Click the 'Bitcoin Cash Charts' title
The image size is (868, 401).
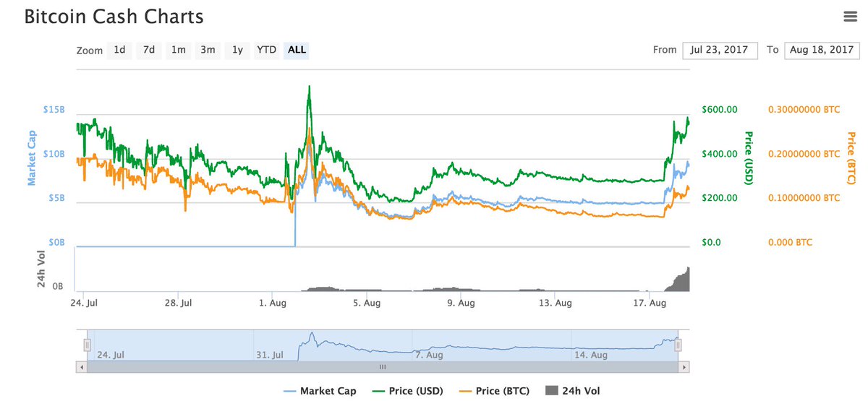click(114, 17)
